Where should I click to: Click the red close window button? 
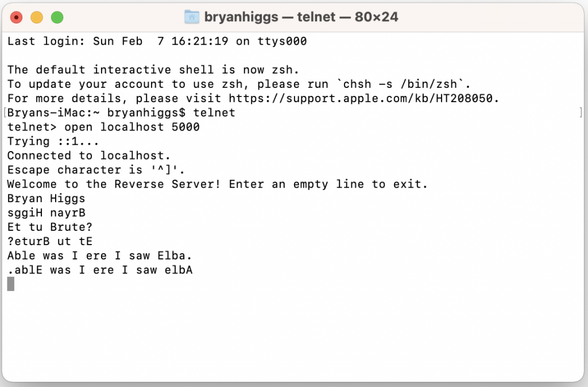point(16,17)
